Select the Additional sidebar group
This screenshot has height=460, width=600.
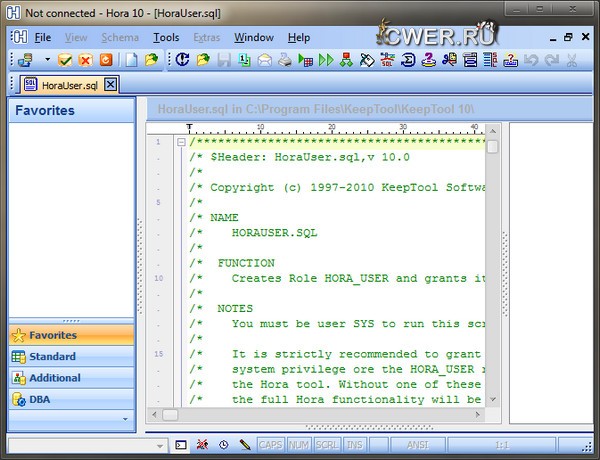55,378
